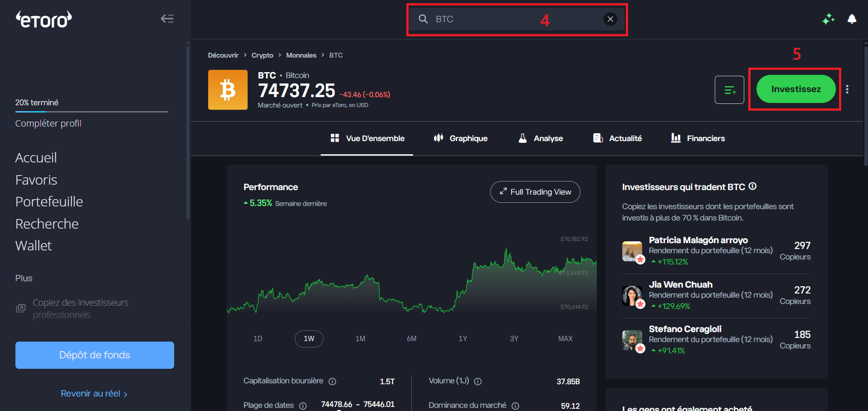Switch to the Financiers tab
Image resolution: width=868 pixels, height=411 pixels.
click(x=698, y=138)
